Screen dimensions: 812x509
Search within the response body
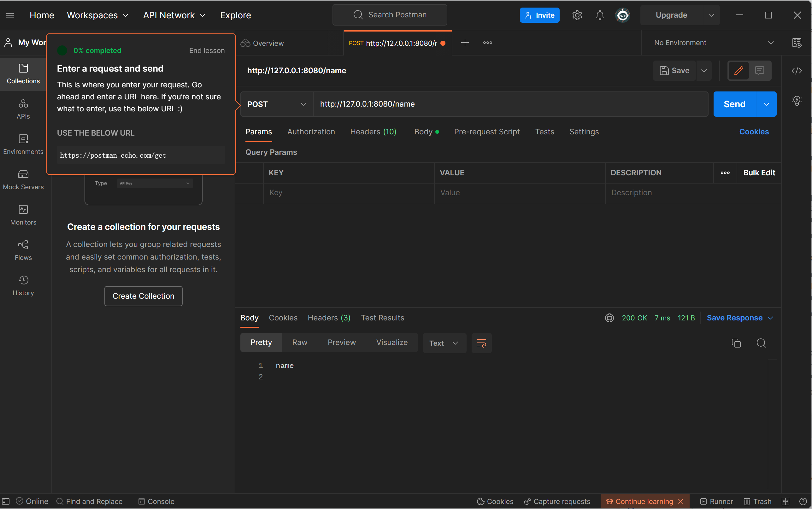click(761, 343)
